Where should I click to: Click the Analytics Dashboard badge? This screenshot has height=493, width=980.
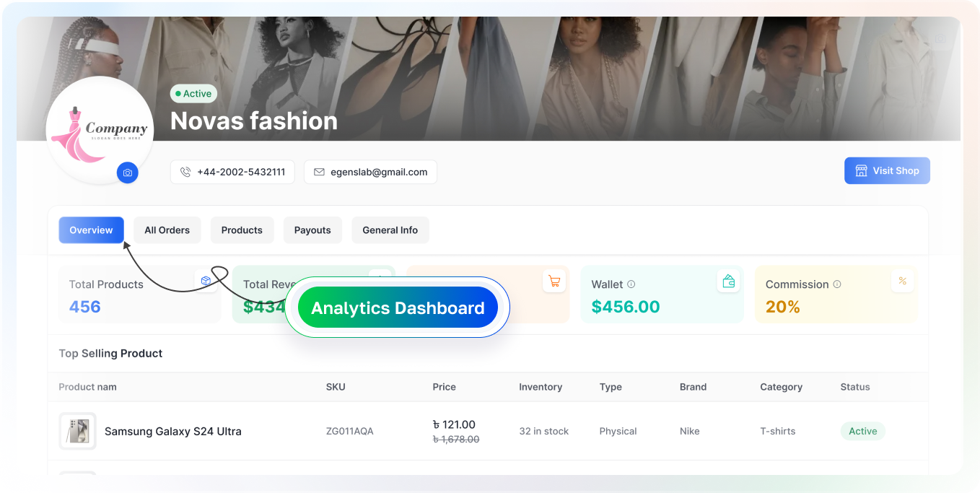pyautogui.click(x=398, y=307)
